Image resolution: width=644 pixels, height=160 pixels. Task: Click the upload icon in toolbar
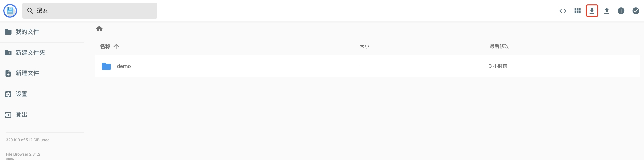pyautogui.click(x=606, y=11)
